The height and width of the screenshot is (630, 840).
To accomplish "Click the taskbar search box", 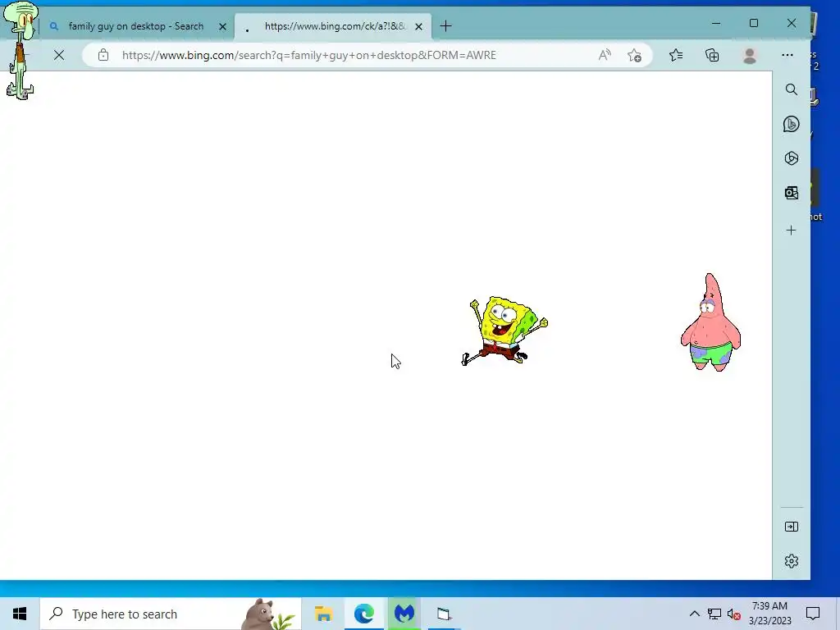I will [x=171, y=614].
